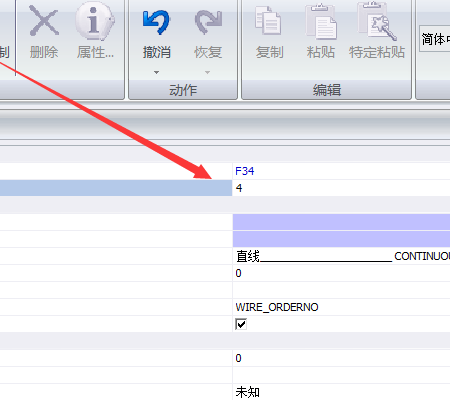Click the Redo (恢复) arrow icon
450x400 pixels.
tap(208, 22)
